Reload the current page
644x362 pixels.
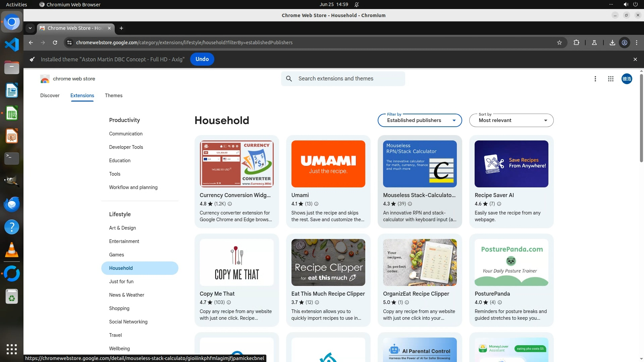coord(55,43)
